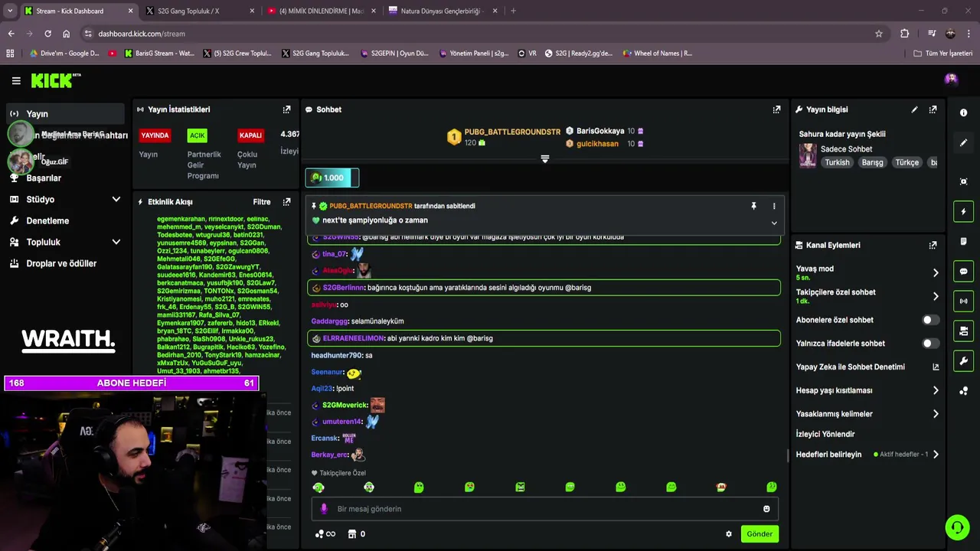Pop out the Yayın bilgisi panel
The height and width of the screenshot is (551, 980).
click(x=933, y=109)
